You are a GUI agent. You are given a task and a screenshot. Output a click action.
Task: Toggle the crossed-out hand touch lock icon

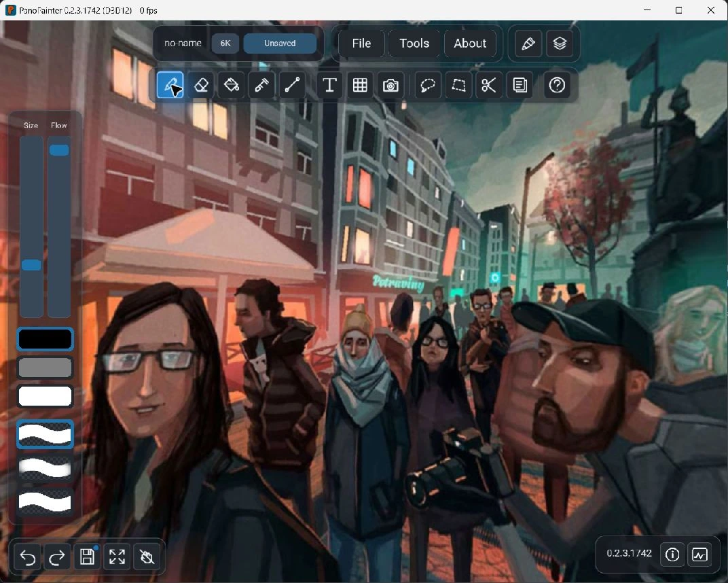coord(147,556)
